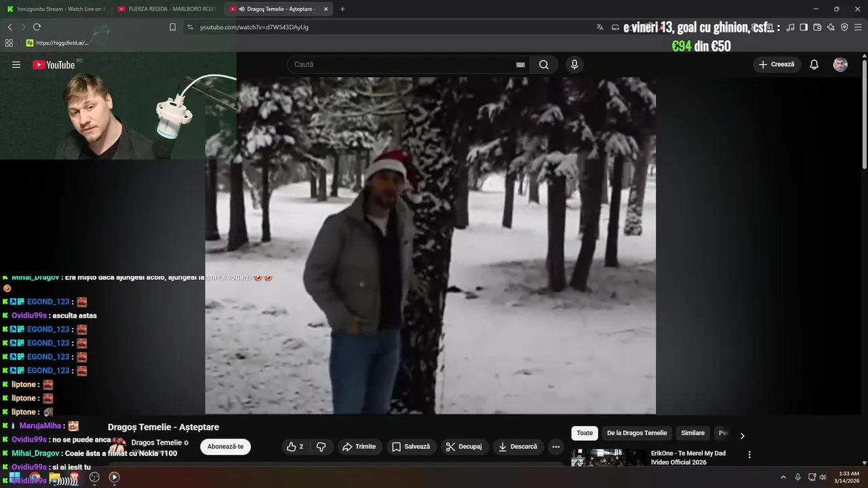The width and height of the screenshot is (868, 488).
Task: Go back in browser history
Action: point(10,27)
